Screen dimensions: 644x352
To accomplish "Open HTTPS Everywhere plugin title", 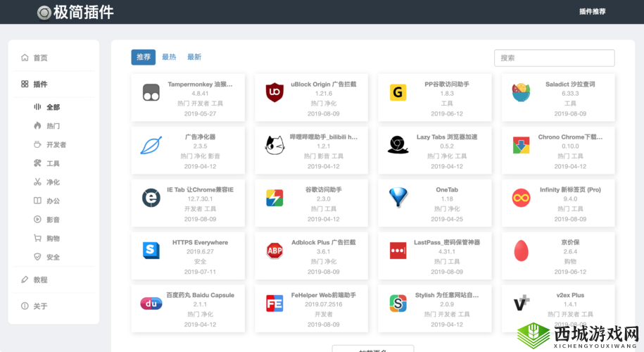I will tap(200, 242).
